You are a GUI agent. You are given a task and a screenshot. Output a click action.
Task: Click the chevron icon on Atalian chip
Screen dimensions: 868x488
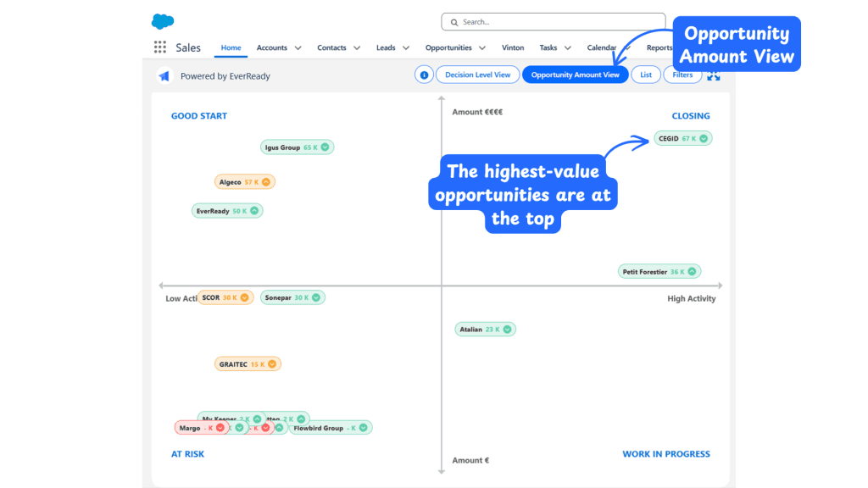click(x=507, y=330)
